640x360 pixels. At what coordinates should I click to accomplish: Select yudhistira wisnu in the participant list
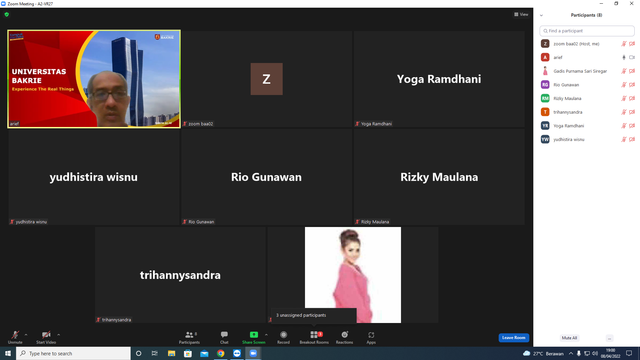tap(587, 139)
